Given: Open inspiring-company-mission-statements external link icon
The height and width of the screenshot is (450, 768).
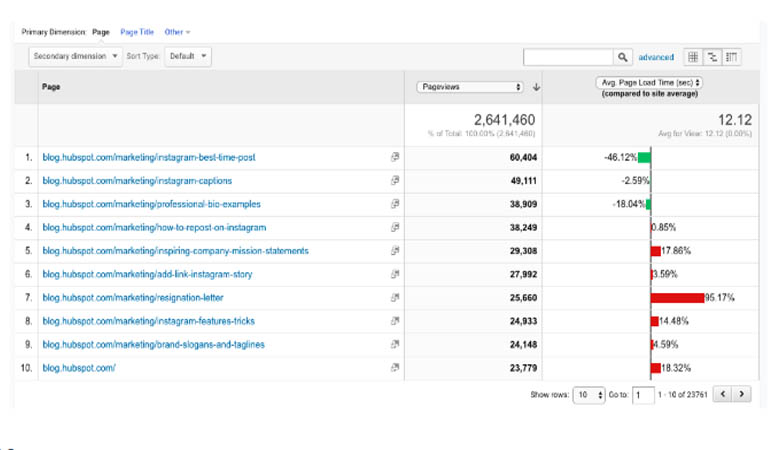Looking at the screenshot, I should tap(395, 251).
